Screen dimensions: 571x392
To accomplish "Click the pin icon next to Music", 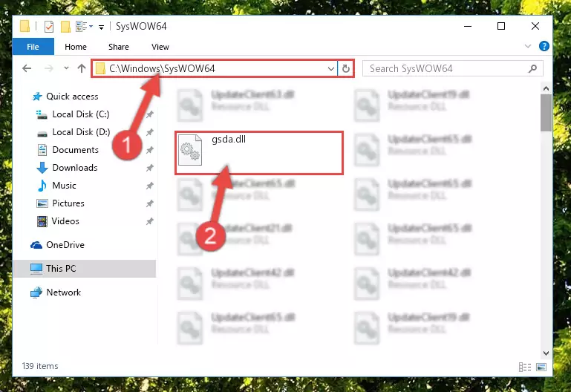I will [150, 186].
